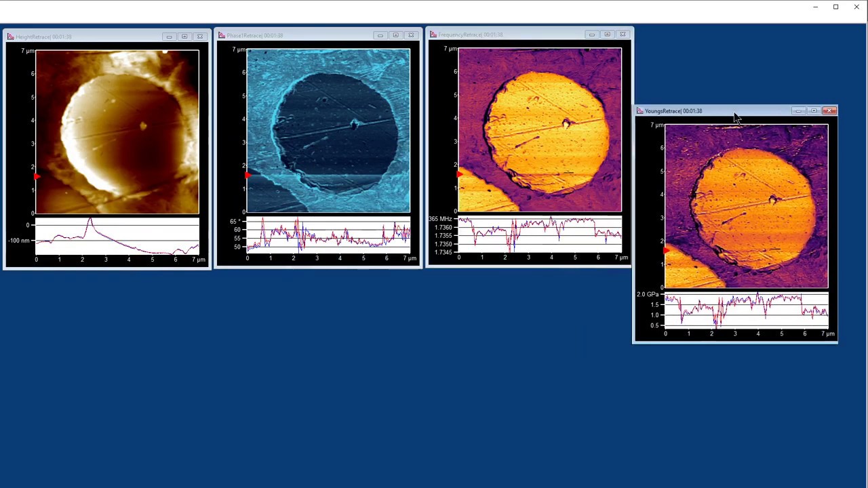Minimize the Phase1Retrace window
868x488 pixels.
[380, 35]
